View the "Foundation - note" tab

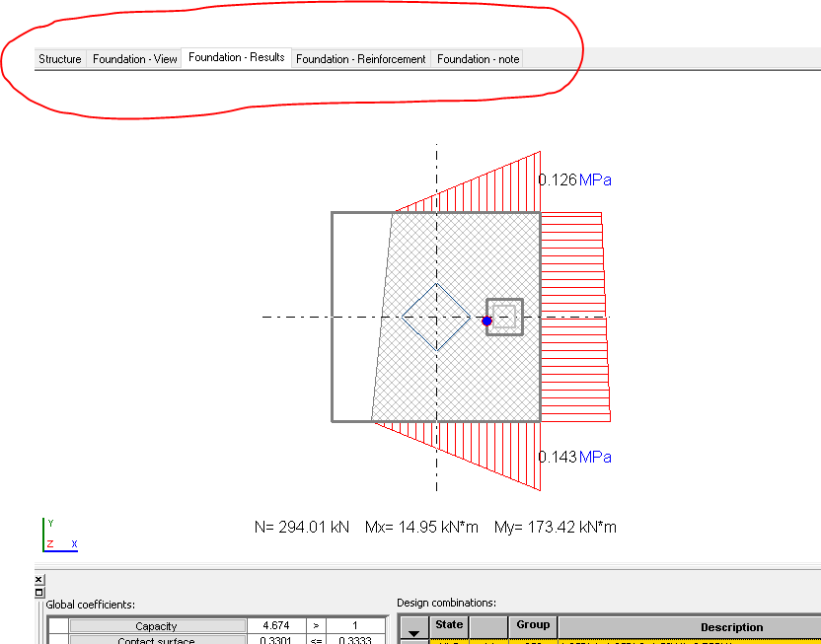pos(477,59)
